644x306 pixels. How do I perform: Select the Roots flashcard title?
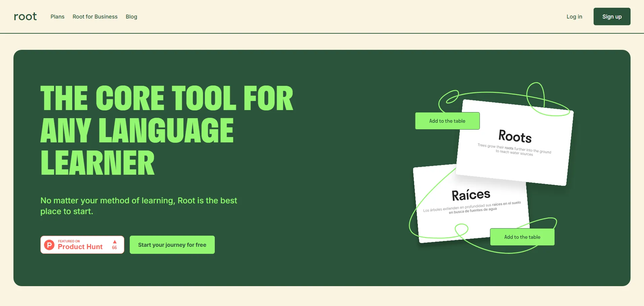(515, 136)
